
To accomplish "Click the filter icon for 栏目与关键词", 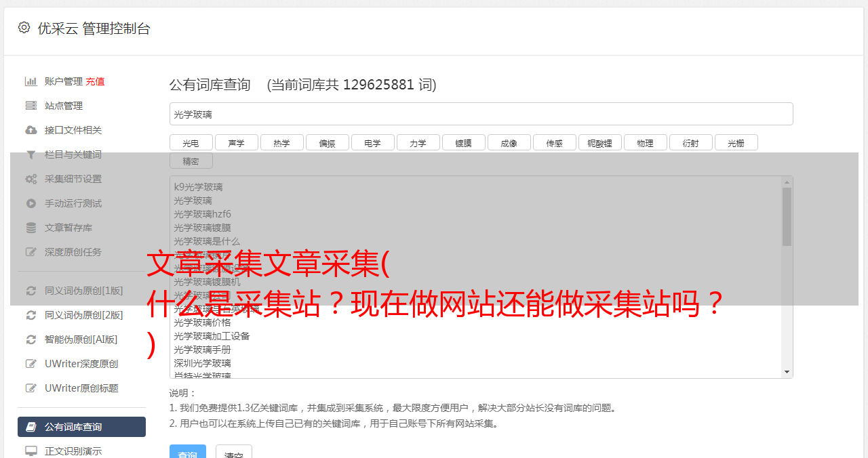I will click(31, 154).
